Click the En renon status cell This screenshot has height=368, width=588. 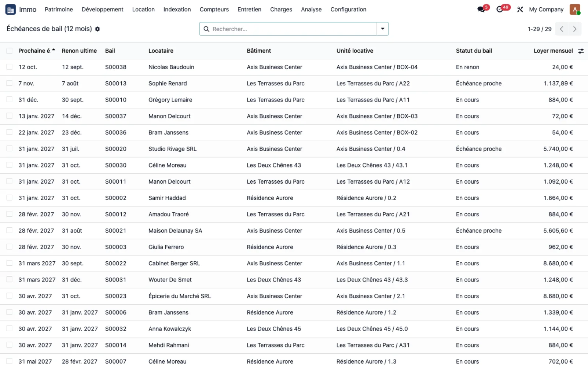(467, 67)
